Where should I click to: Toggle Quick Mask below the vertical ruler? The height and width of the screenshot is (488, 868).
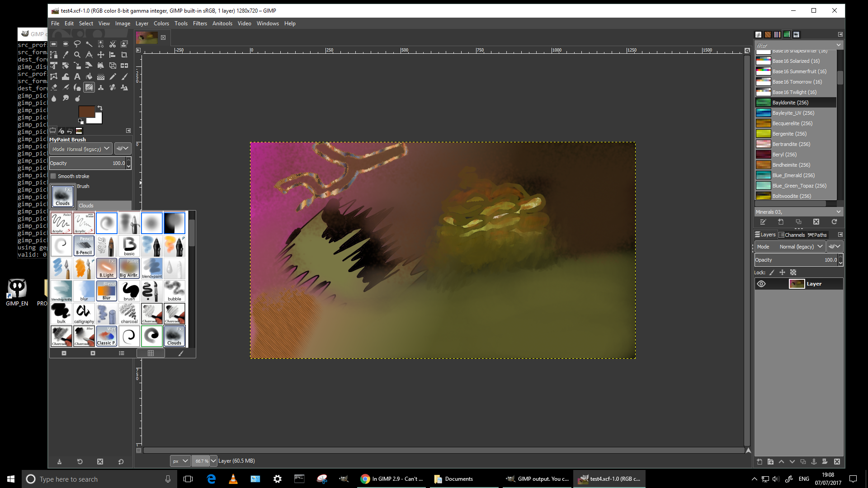coord(139,450)
